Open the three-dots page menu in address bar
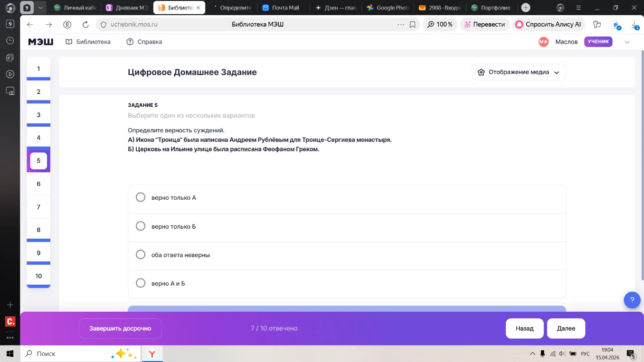The width and height of the screenshot is (644, 362). pyautogui.click(x=401, y=25)
